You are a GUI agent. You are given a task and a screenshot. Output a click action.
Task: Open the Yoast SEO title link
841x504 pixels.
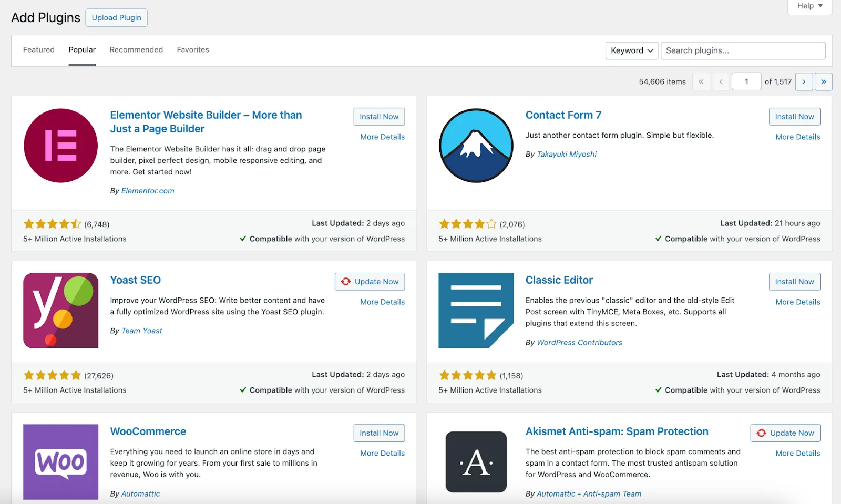pos(136,280)
